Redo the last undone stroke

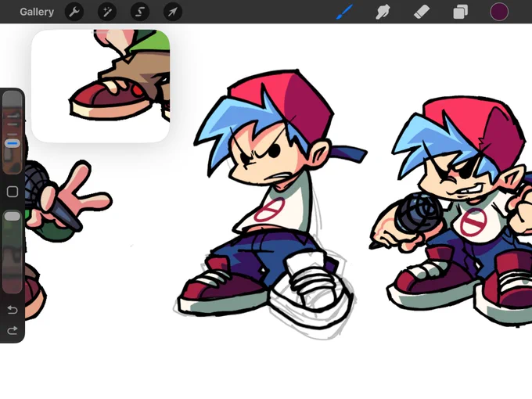pos(13,330)
